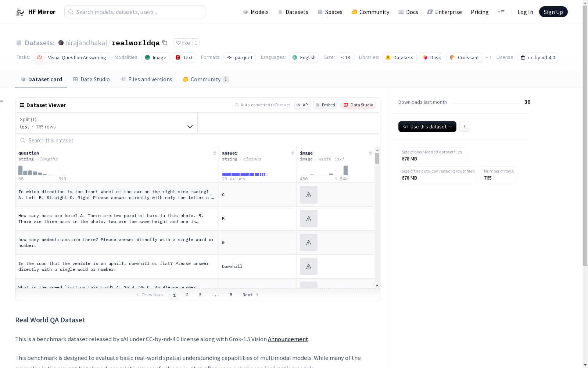This screenshot has height=368, width=588.
Task: Go to page 2 of dataset viewer
Action: [187, 295]
